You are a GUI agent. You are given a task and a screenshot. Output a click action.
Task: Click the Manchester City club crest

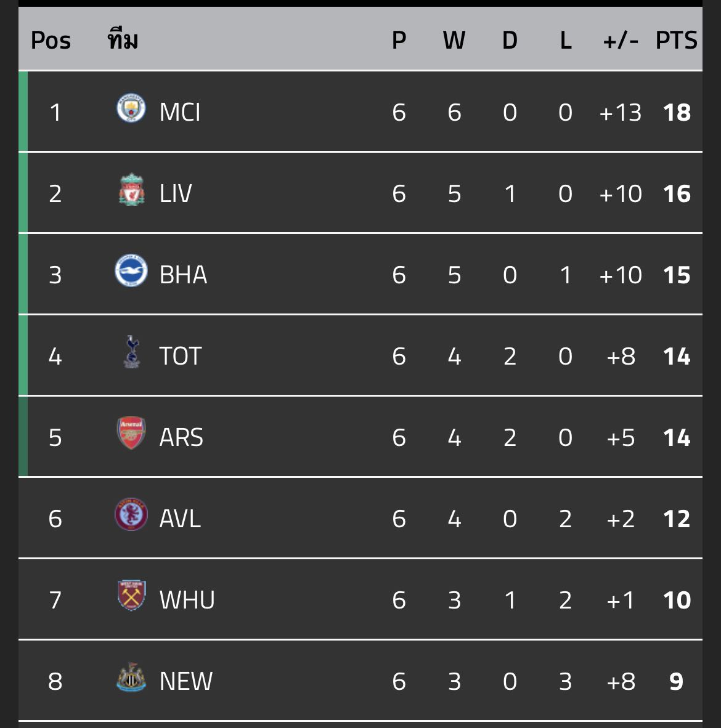(x=131, y=108)
